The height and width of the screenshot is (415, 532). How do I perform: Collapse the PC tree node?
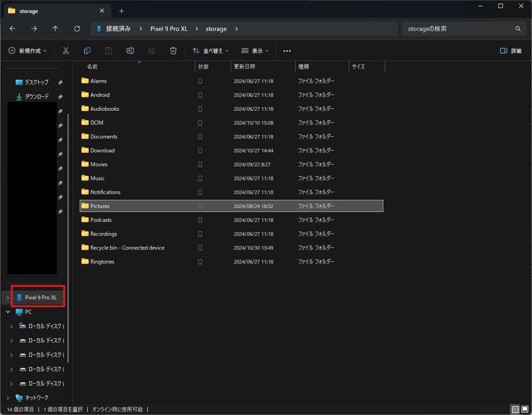[x=8, y=311]
